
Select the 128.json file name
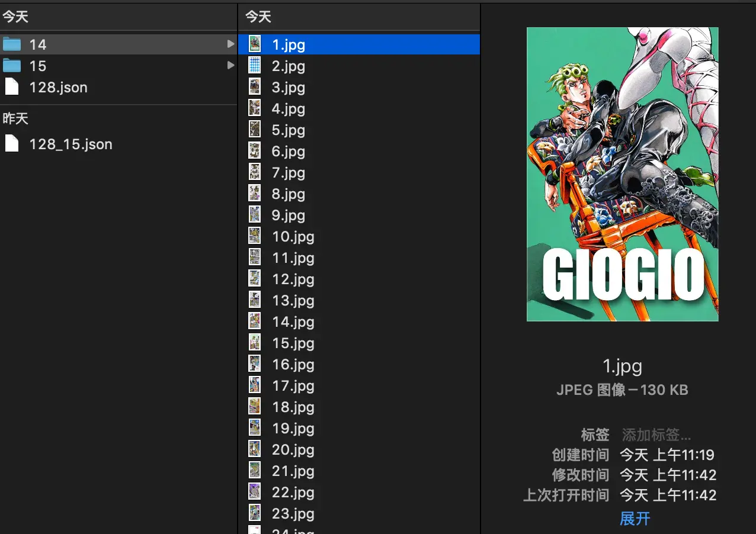(x=59, y=87)
